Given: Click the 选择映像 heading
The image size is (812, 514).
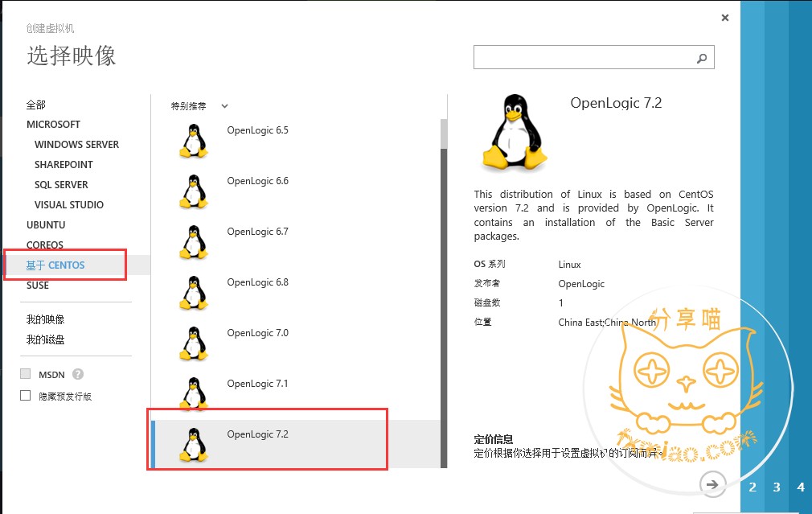Looking at the screenshot, I should [x=72, y=56].
